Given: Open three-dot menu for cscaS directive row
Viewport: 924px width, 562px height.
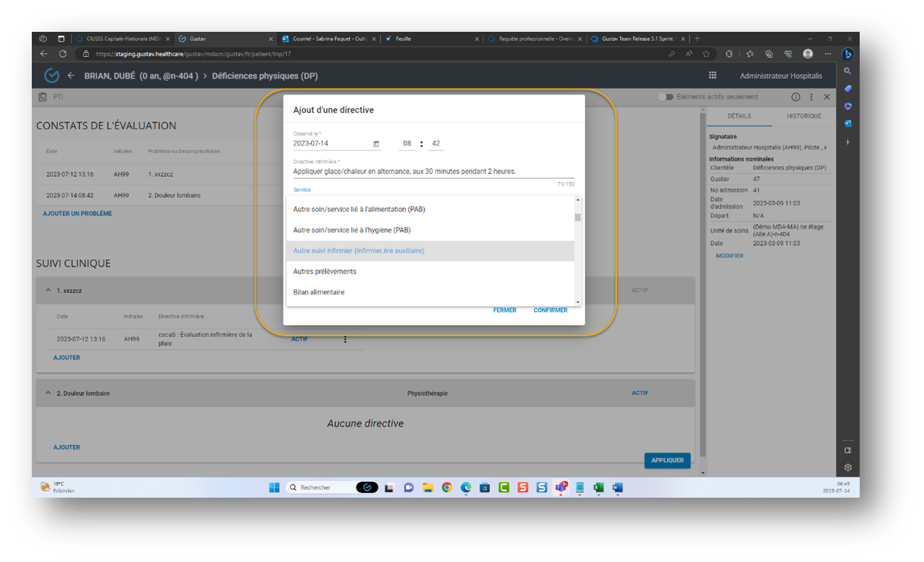Looking at the screenshot, I should [345, 339].
